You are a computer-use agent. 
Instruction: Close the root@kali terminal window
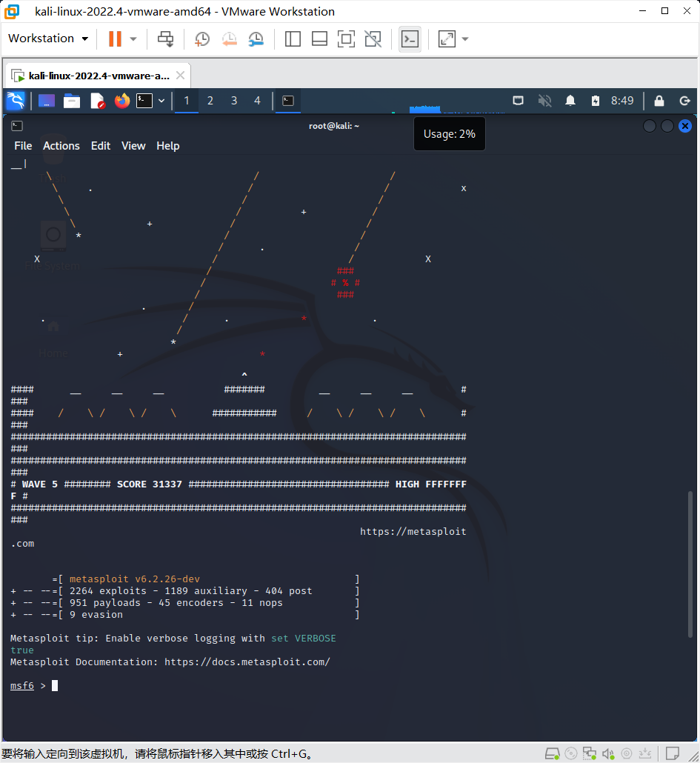(x=685, y=126)
